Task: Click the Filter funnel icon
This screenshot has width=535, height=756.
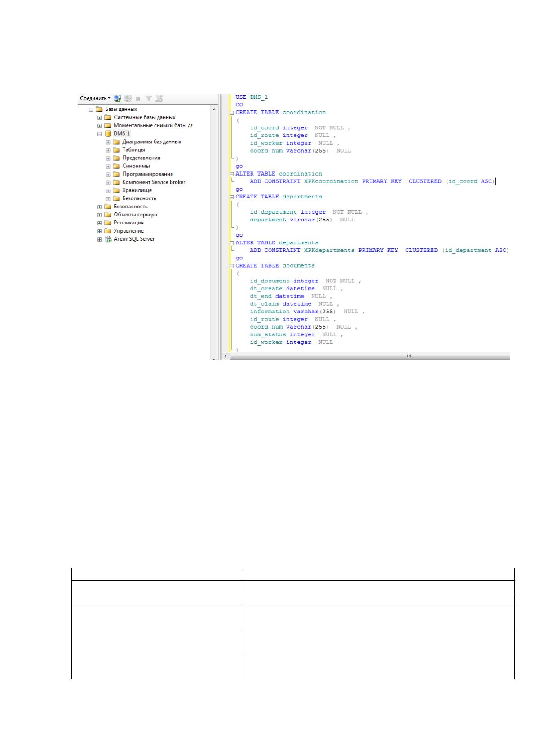Action: tap(148, 98)
